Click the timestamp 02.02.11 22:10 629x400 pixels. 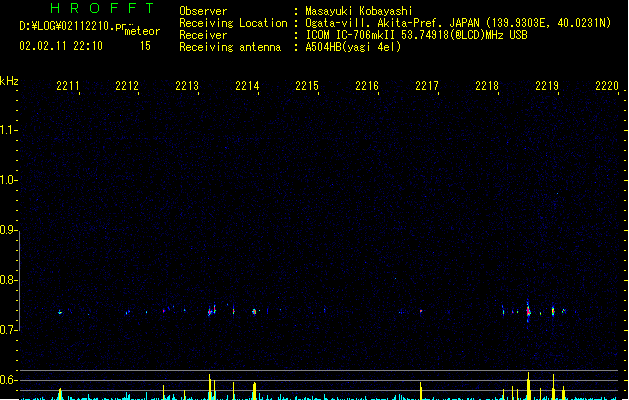[61, 46]
